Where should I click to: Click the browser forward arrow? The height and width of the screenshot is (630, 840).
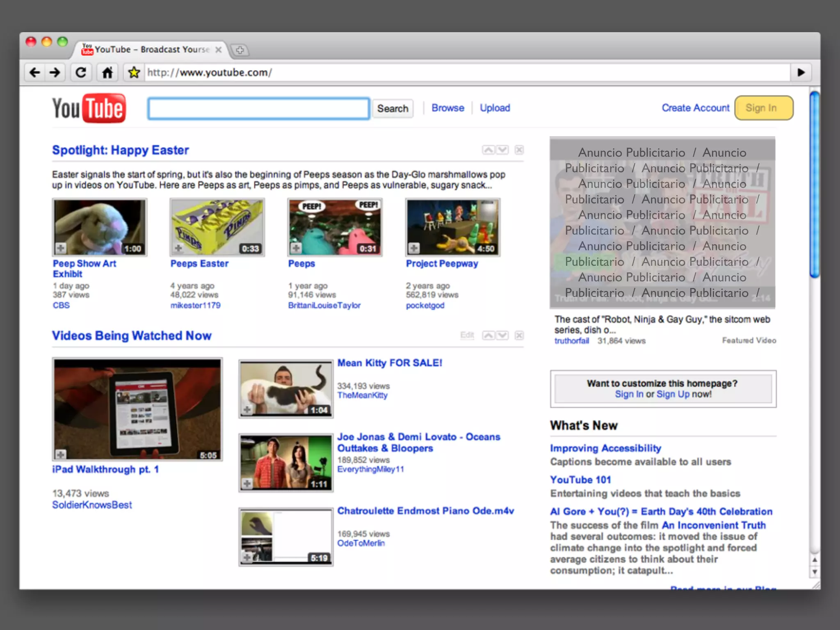pos(55,73)
